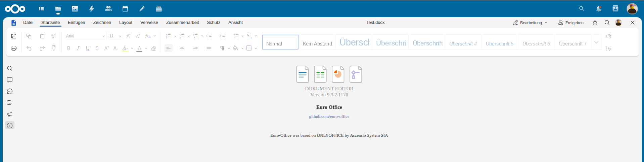Switch to the Einfügen tab
The height and width of the screenshot is (162, 644).
tap(77, 23)
